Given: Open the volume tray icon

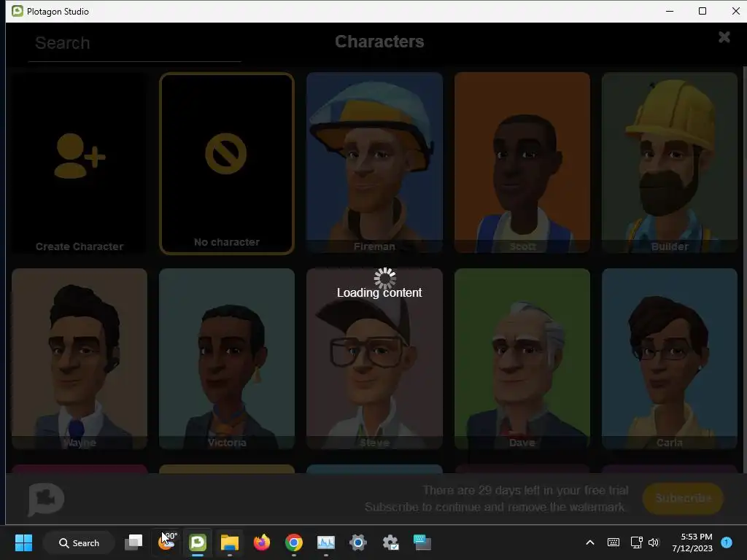Looking at the screenshot, I should pyautogui.click(x=654, y=542).
